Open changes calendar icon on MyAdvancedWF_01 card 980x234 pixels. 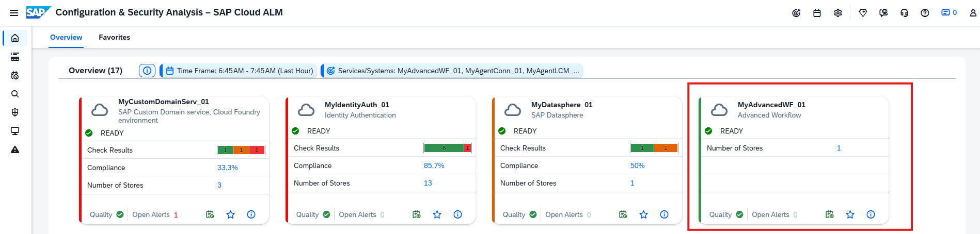coord(829,214)
